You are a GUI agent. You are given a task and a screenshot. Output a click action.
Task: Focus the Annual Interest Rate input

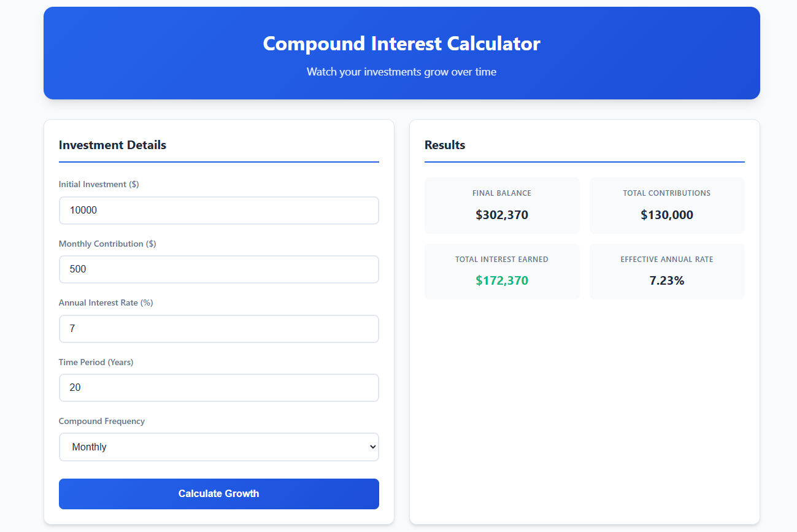click(x=218, y=328)
